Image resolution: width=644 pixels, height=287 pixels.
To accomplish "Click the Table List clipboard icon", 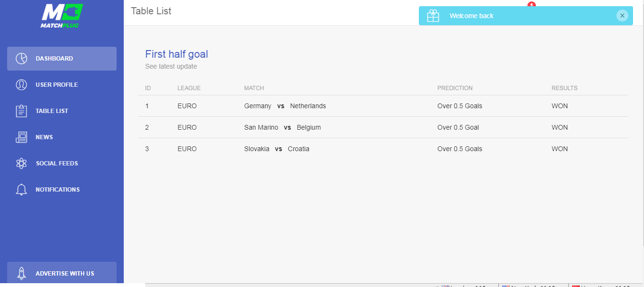I will (x=21, y=111).
